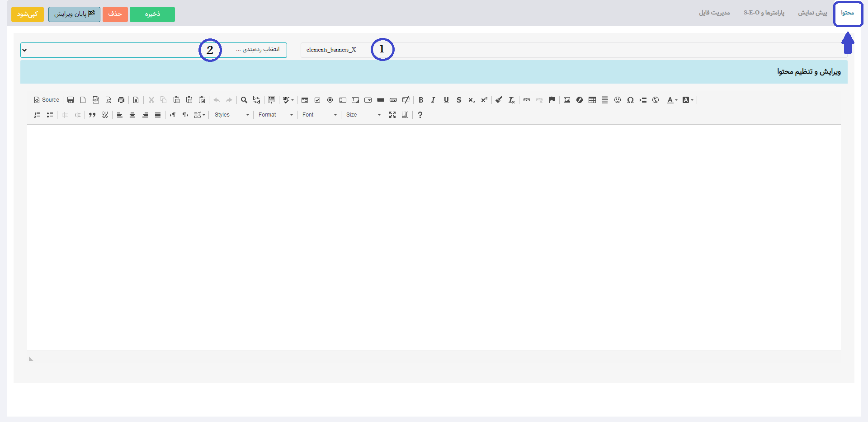Insert a page break
This screenshot has width=868, height=422.
(643, 100)
